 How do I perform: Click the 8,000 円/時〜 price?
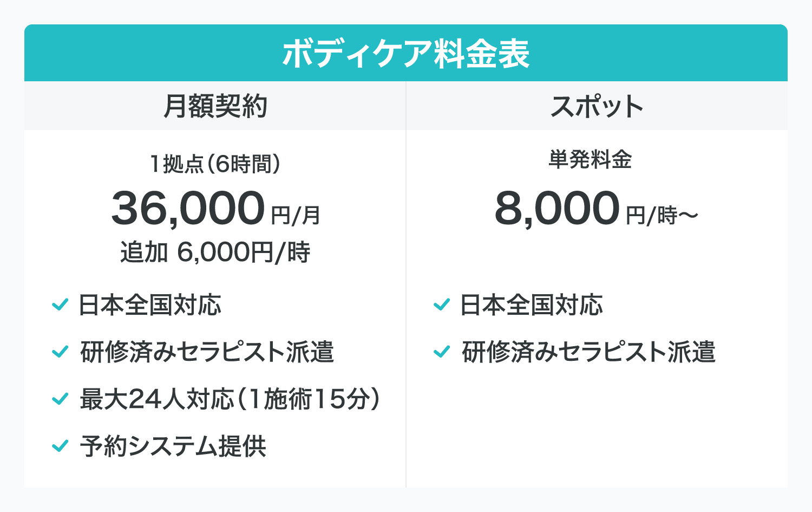tap(596, 209)
